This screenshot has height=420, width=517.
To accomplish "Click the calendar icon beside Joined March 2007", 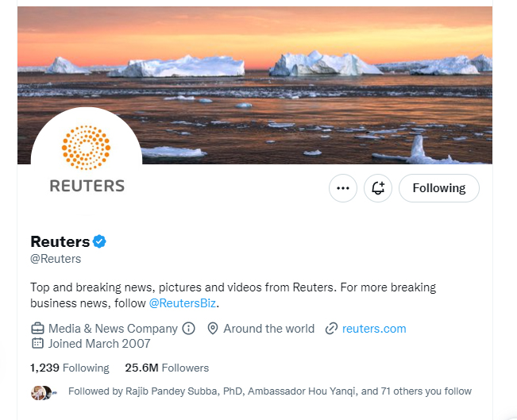I will click(x=37, y=343).
